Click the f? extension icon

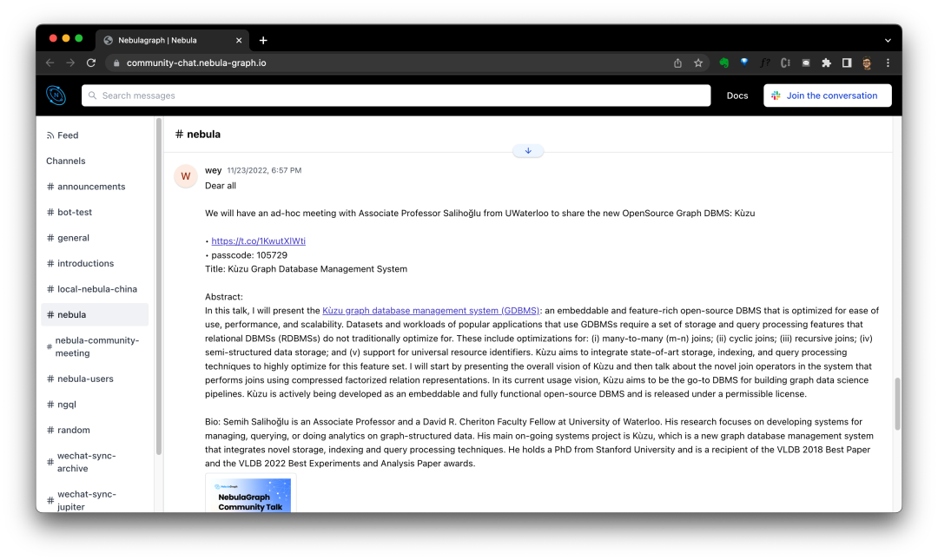(764, 63)
